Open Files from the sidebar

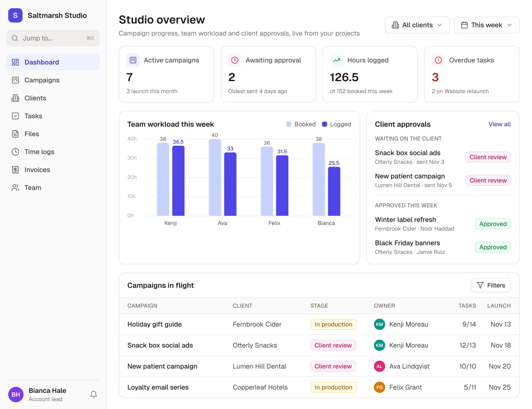tap(53, 134)
